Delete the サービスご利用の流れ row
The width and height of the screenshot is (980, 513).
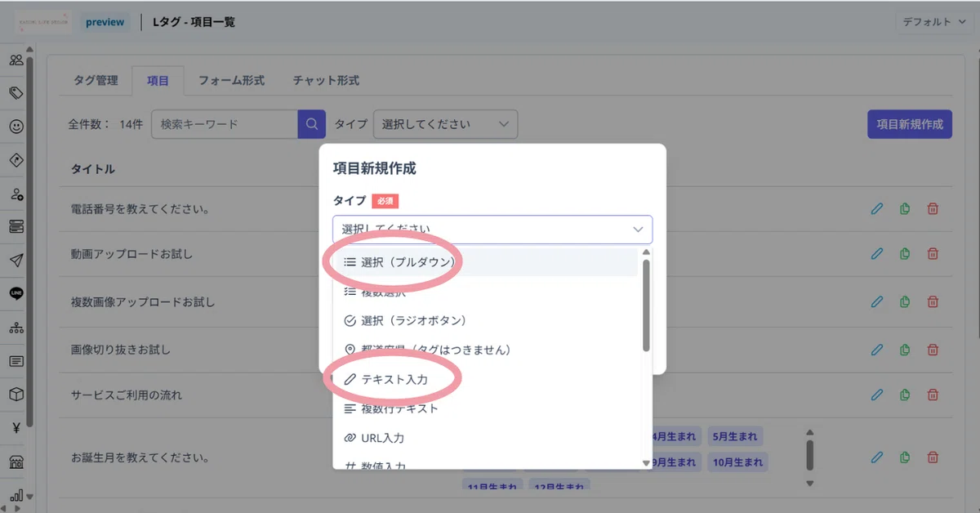933,395
